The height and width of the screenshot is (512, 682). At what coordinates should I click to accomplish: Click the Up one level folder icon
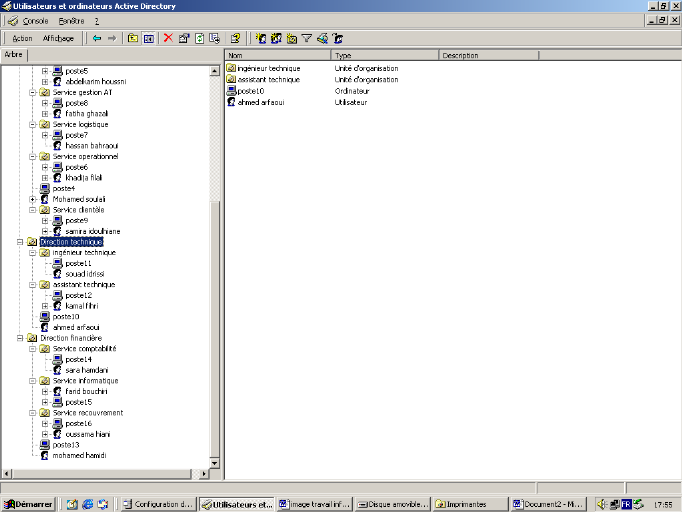click(x=131, y=38)
